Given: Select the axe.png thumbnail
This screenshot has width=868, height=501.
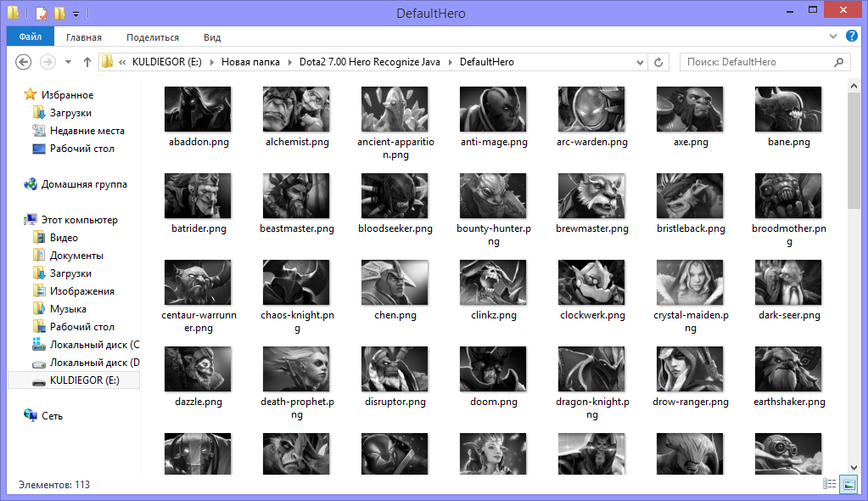Looking at the screenshot, I should (x=690, y=110).
